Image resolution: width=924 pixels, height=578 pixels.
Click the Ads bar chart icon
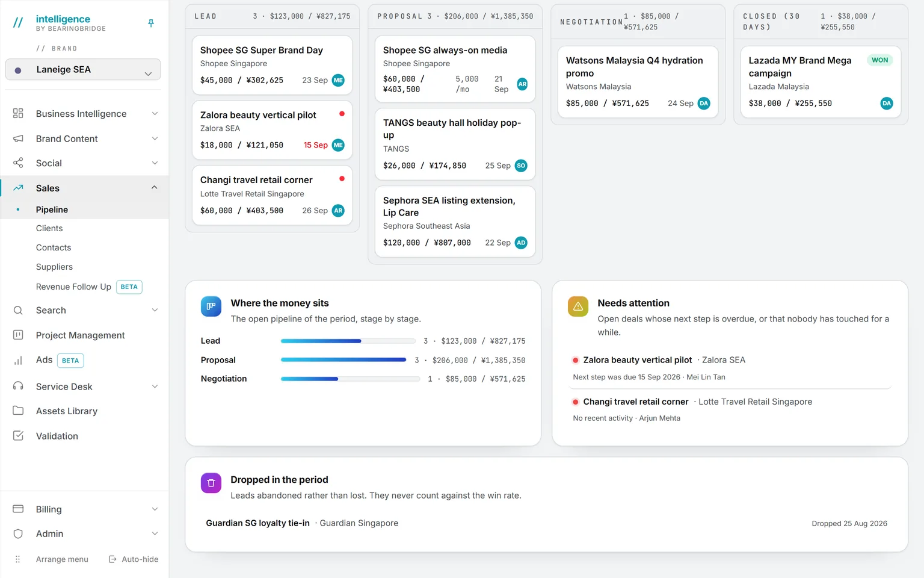(18, 360)
